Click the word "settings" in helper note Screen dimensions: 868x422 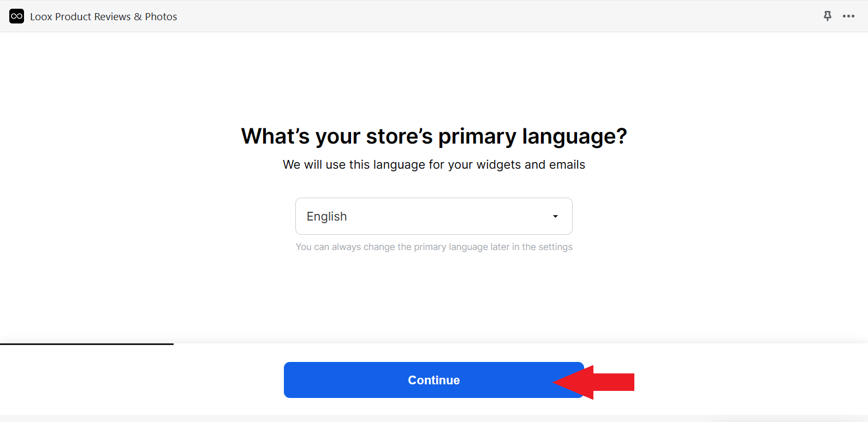tap(555, 247)
